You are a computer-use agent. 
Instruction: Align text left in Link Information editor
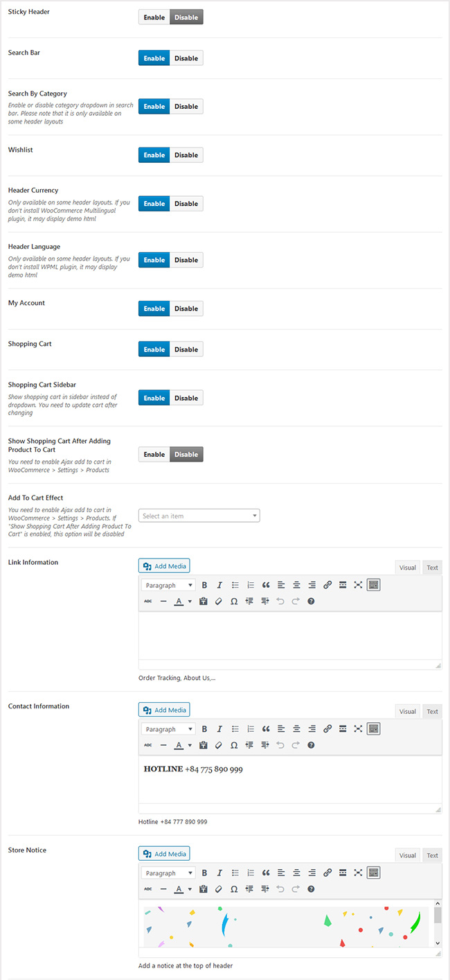click(281, 585)
